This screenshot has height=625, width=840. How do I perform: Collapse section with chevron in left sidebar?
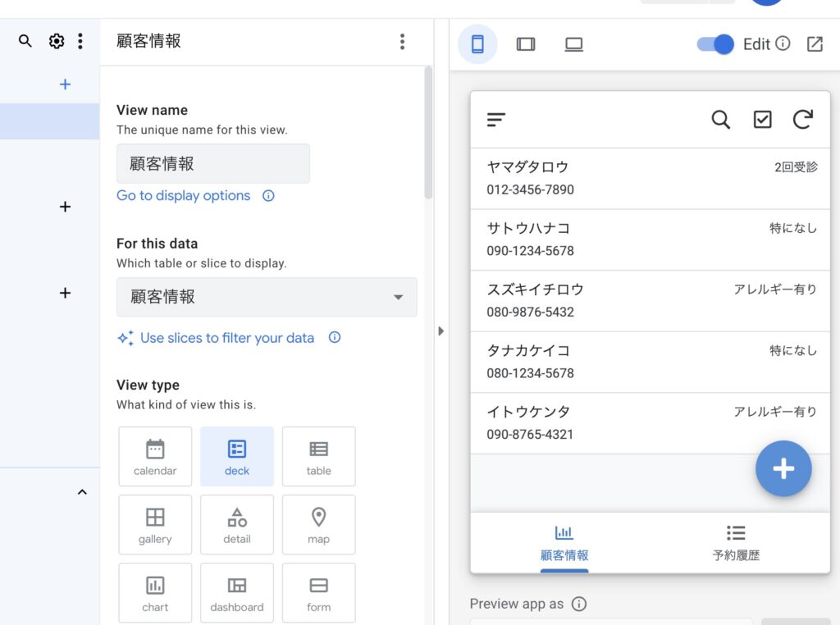coord(82,492)
